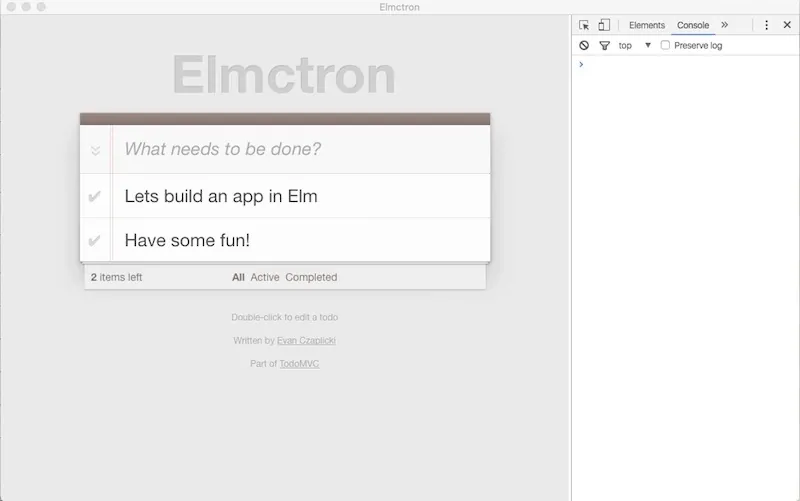This screenshot has height=501, width=800.
Task: Expand more DevTools tabs with the double chevron
Action: [x=724, y=25]
